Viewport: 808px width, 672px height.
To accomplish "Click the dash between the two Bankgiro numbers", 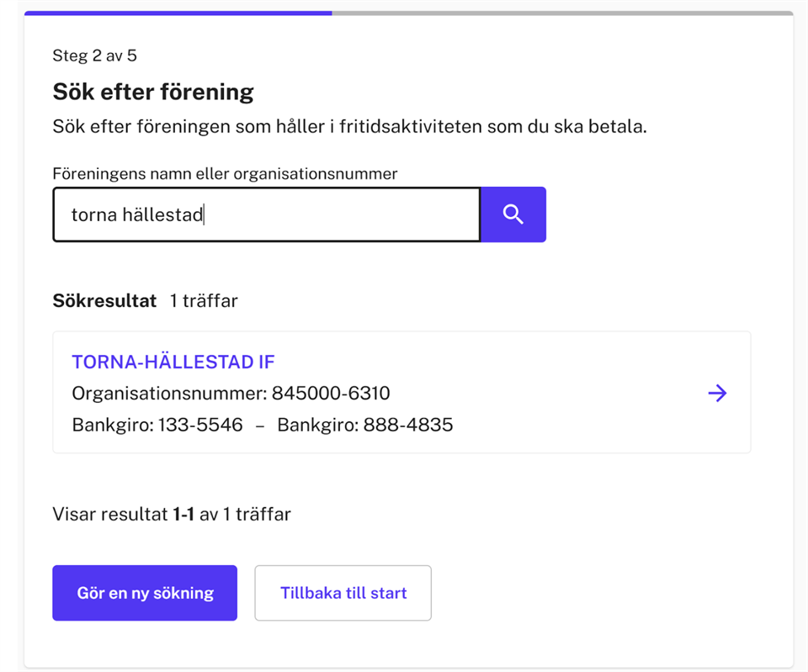I will [260, 426].
